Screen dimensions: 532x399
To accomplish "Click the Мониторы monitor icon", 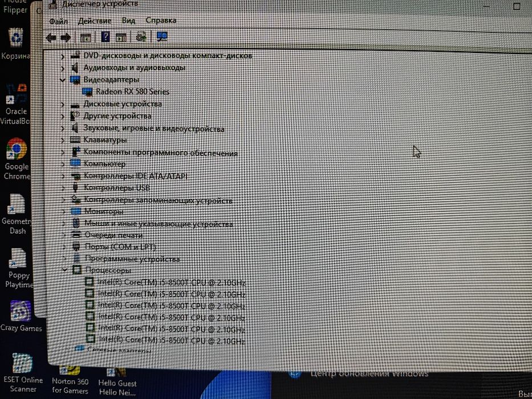I will pyautogui.click(x=76, y=211).
